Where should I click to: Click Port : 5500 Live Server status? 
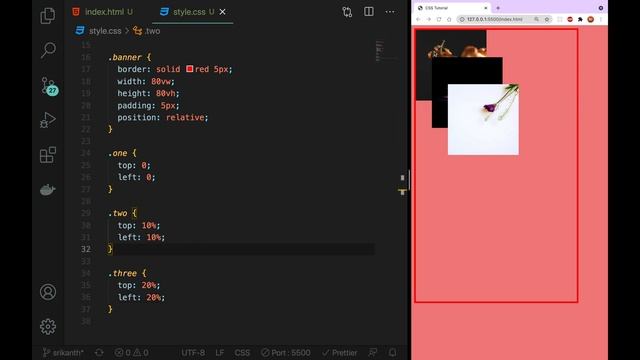click(x=285, y=353)
